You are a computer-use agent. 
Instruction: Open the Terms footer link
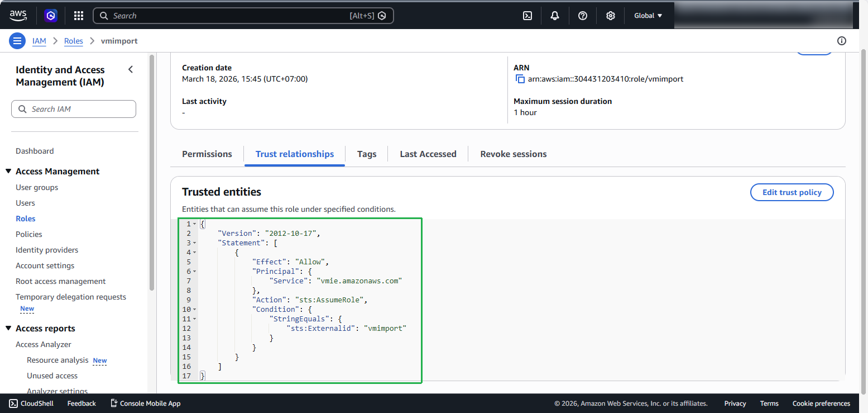coord(769,403)
